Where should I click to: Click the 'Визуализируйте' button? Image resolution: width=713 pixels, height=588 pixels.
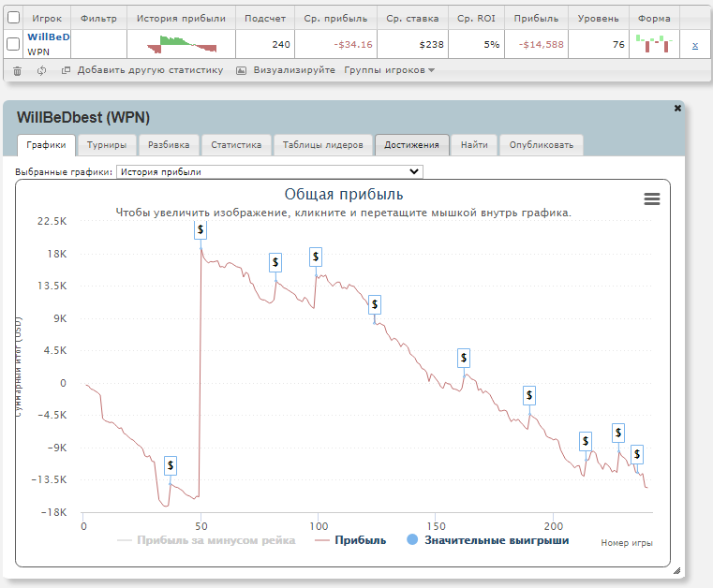tap(293, 70)
